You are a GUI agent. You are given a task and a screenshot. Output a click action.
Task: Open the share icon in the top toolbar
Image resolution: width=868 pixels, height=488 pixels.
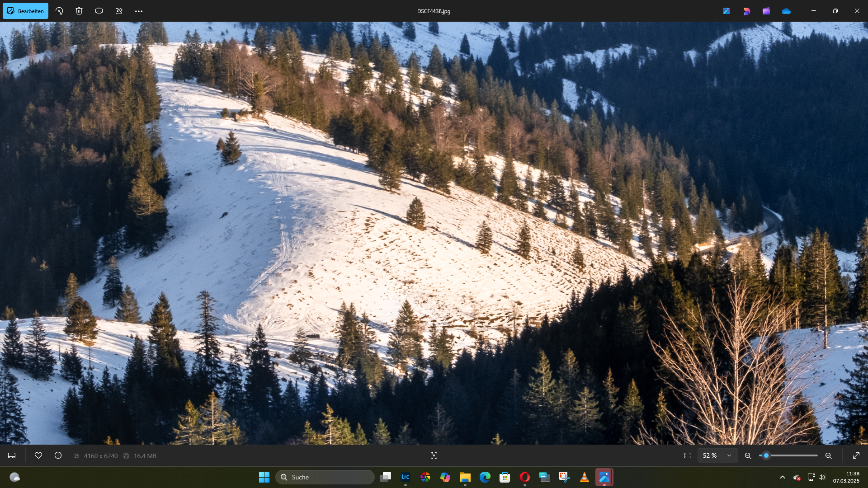[119, 11]
